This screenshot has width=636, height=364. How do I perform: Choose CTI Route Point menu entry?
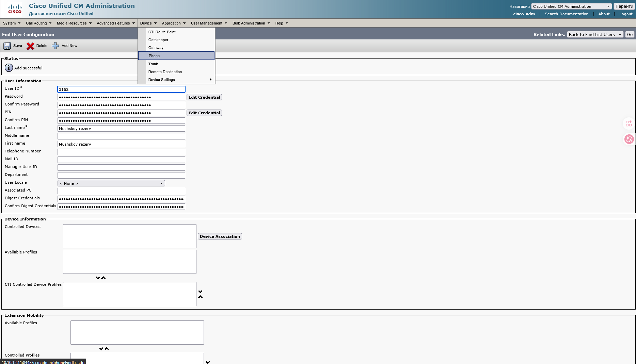pyautogui.click(x=162, y=32)
